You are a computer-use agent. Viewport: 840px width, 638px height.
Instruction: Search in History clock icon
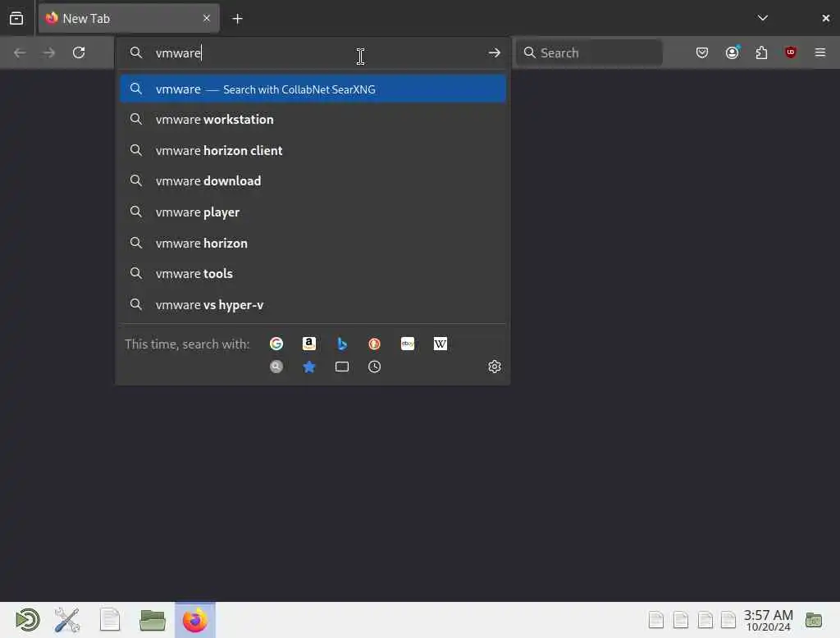coord(374,367)
